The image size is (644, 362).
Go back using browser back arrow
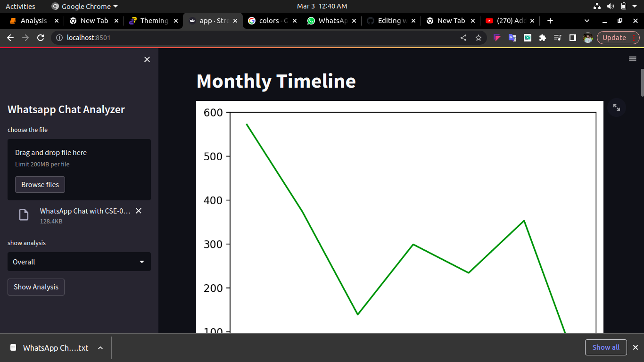tap(10, 38)
